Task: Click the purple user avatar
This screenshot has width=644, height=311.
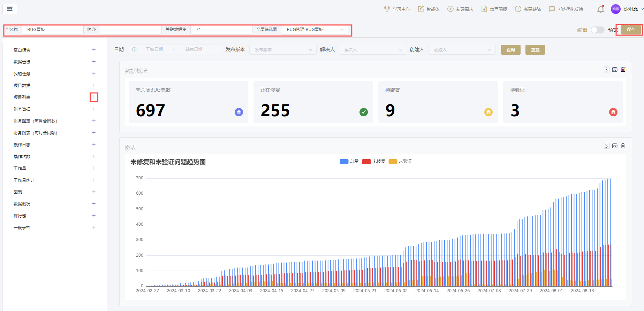Action: click(x=616, y=9)
